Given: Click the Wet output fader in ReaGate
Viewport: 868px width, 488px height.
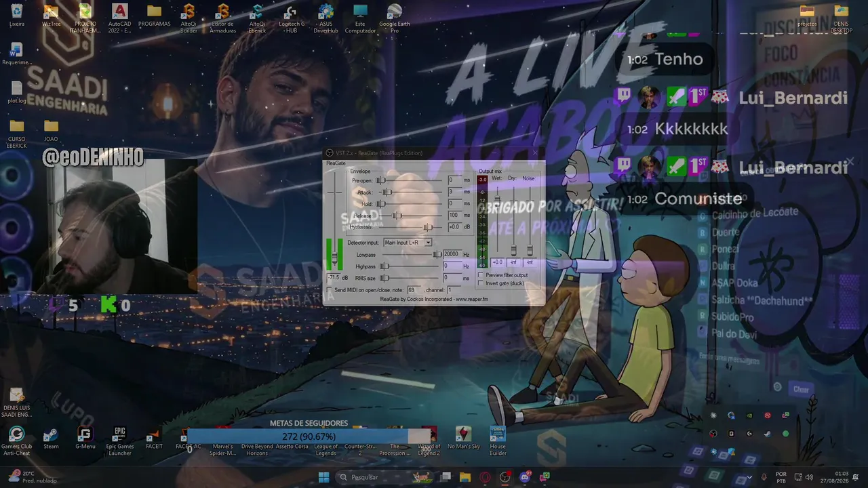Looking at the screenshot, I should click(497, 200).
